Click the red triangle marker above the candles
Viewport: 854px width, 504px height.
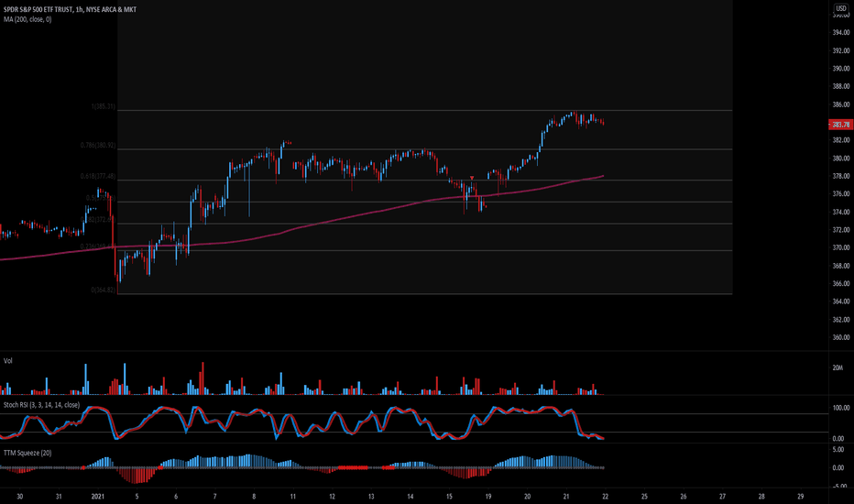tap(472, 178)
